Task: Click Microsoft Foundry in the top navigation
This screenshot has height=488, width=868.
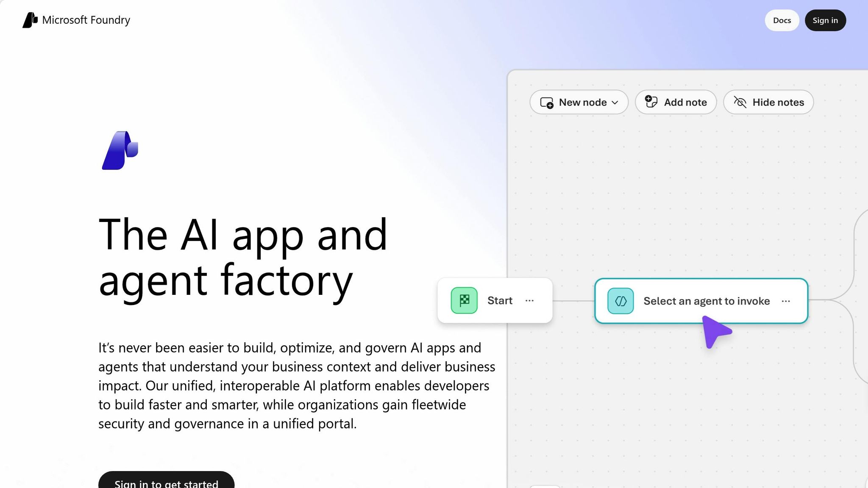Action: pos(76,20)
